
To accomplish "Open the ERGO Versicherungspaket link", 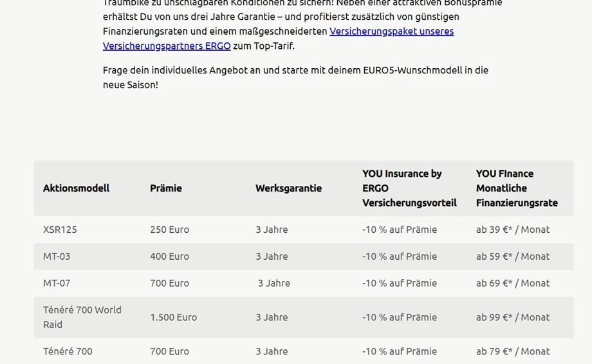I will click(391, 32).
